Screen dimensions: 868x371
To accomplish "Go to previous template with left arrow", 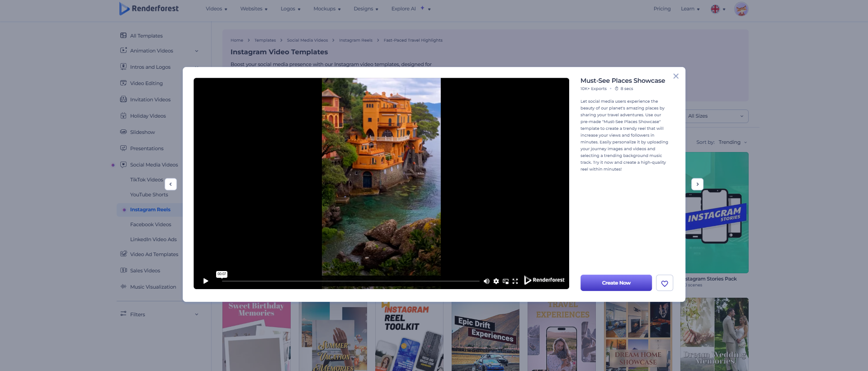I will (x=170, y=184).
